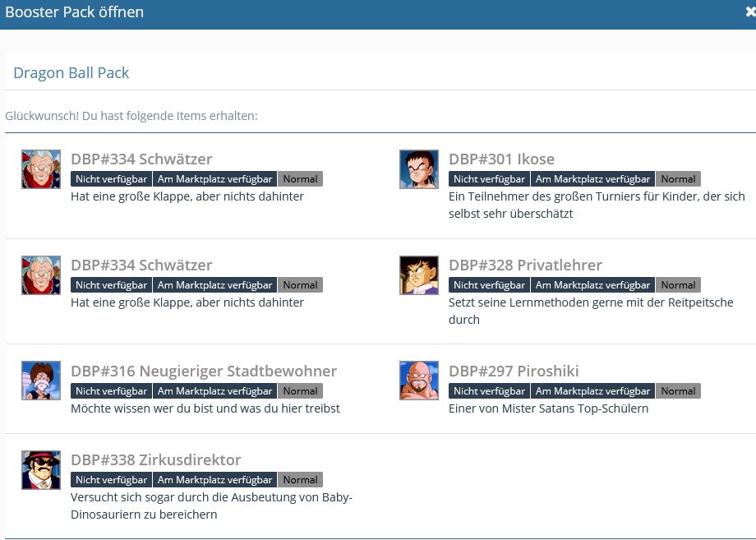
Task: Click the Ikose character avatar
Action: 419,169
